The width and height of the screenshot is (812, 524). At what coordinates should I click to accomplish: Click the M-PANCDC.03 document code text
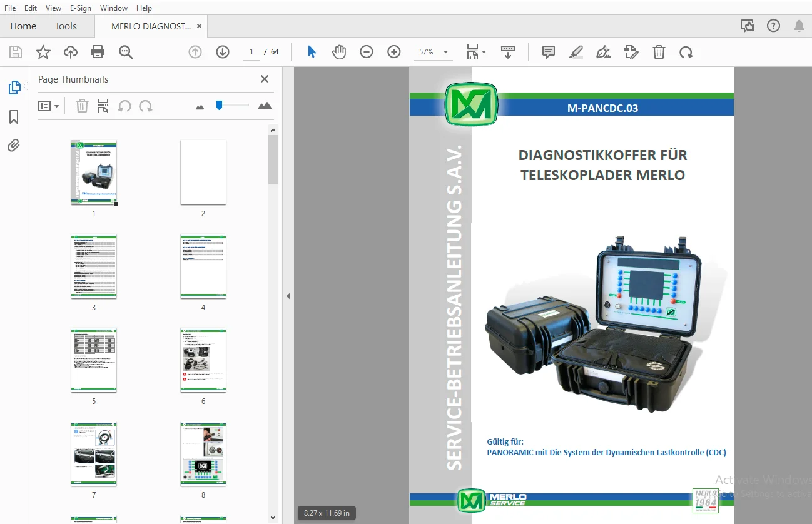click(602, 108)
